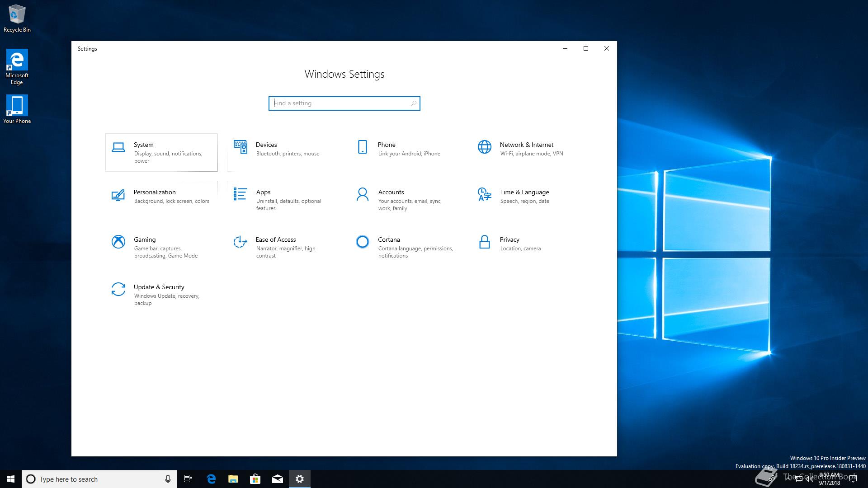Open the Apps list icon

[x=240, y=194]
